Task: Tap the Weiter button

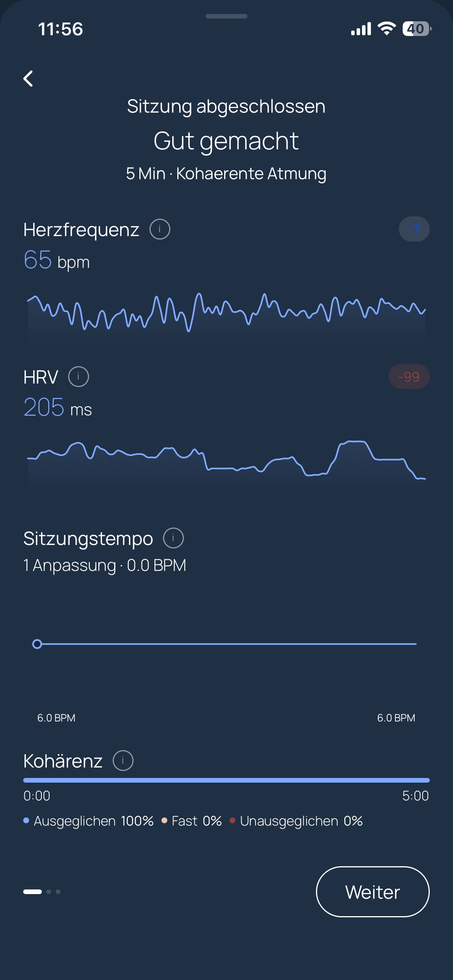Action: click(x=373, y=892)
